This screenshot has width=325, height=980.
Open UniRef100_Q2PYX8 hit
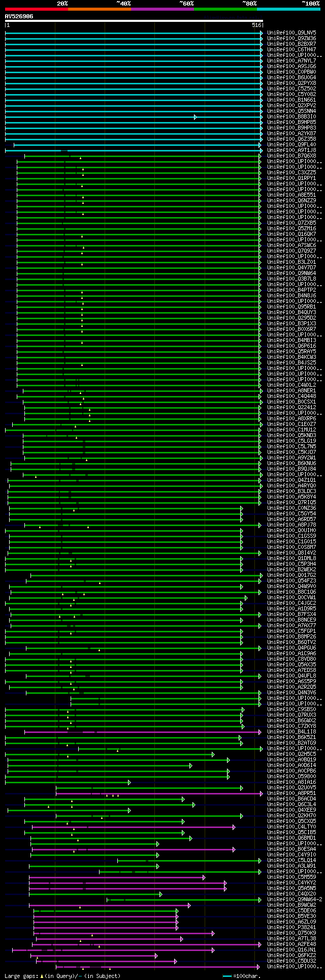291,83
